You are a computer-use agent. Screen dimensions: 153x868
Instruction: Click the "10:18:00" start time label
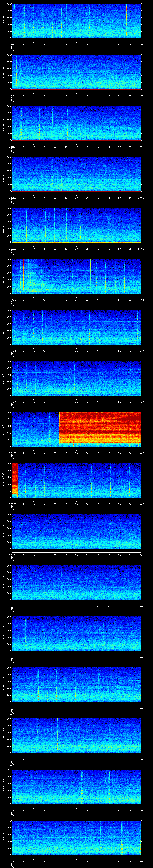pyautogui.click(x=12, y=147)
